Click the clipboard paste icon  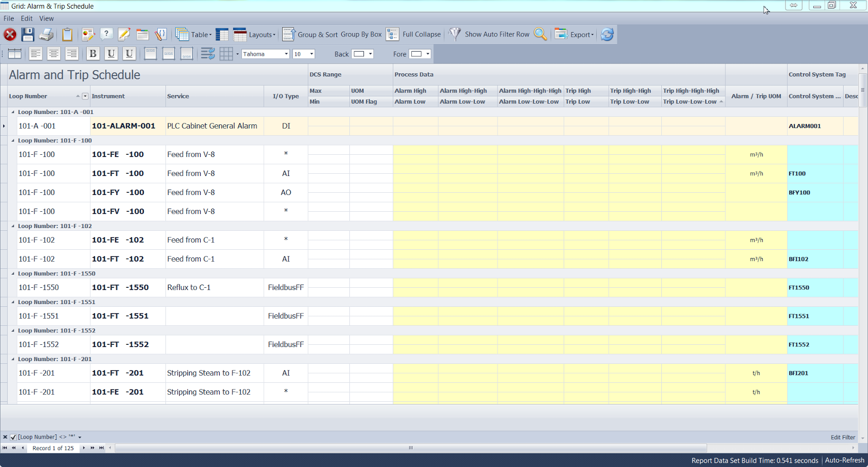tap(67, 35)
